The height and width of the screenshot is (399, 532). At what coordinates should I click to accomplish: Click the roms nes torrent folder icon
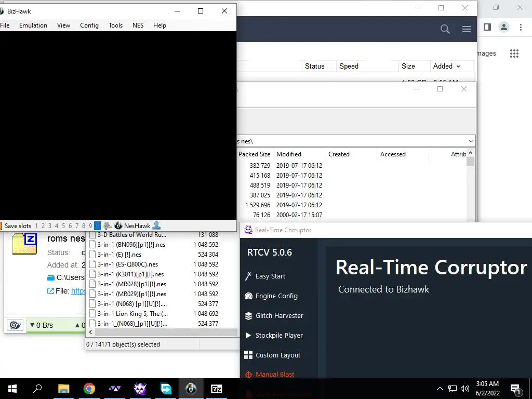(24, 243)
